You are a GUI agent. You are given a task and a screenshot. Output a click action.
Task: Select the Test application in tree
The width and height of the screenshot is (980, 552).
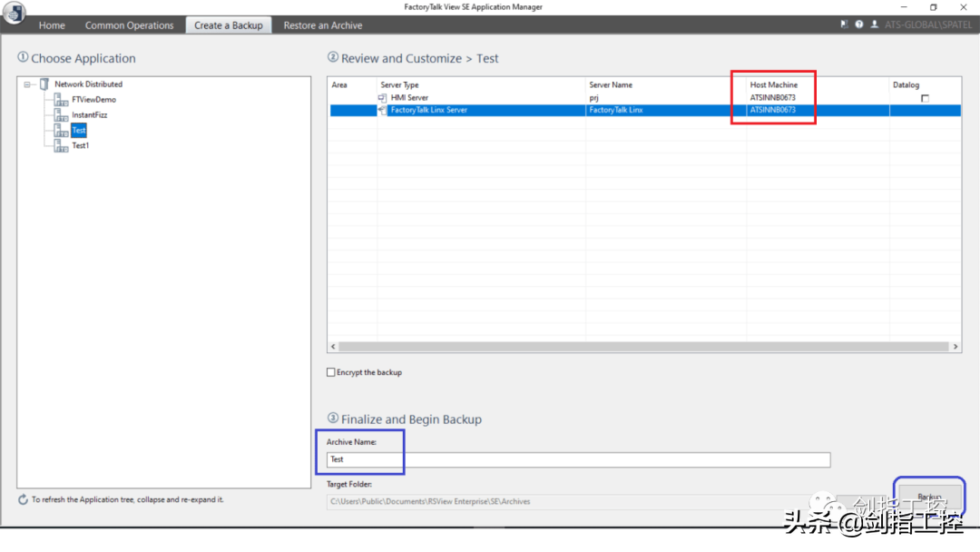[x=79, y=131]
